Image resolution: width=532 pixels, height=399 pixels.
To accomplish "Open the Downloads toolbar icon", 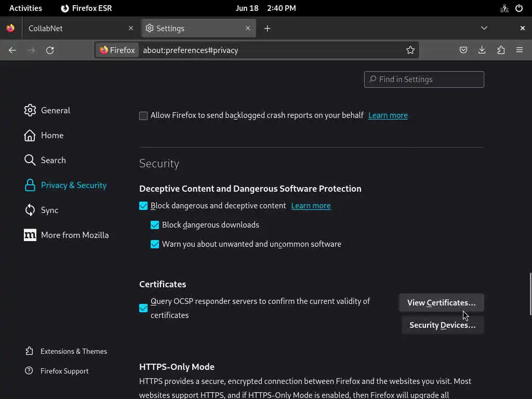I will click(482, 50).
